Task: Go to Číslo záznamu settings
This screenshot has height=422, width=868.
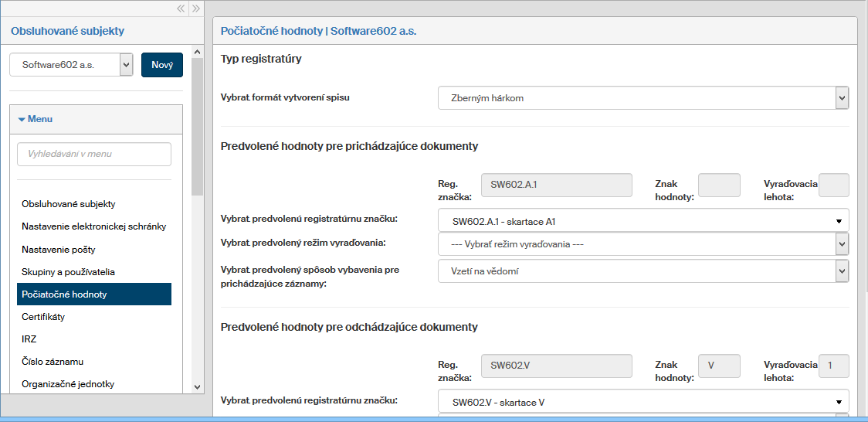Action: point(53,362)
